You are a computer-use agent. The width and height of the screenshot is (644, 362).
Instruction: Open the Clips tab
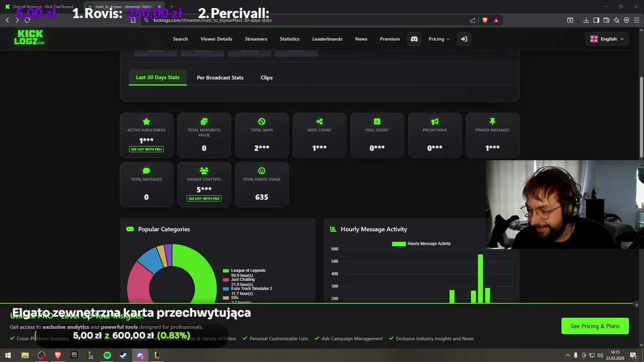(x=267, y=77)
